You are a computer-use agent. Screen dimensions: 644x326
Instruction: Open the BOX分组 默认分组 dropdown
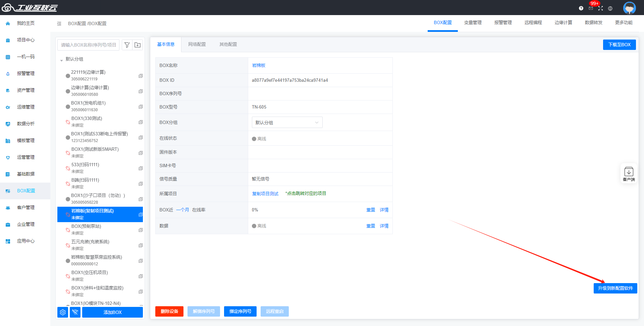pos(287,122)
